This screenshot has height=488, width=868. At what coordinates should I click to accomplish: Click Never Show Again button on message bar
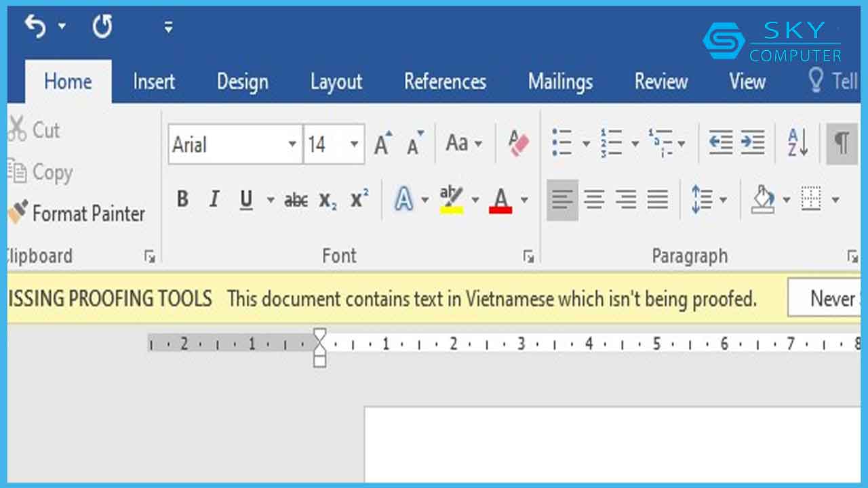click(x=824, y=298)
